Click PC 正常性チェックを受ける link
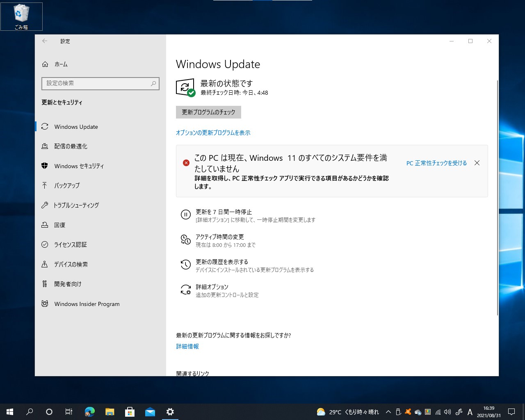Screen dimensions: 525x420 pyautogui.click(x=436, y=163)
